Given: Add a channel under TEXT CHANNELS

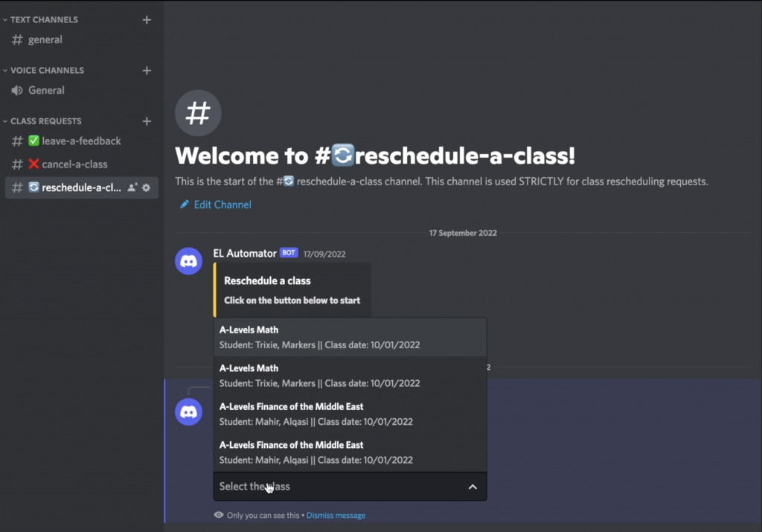Looking at the screenshot, I should point(147,20).
